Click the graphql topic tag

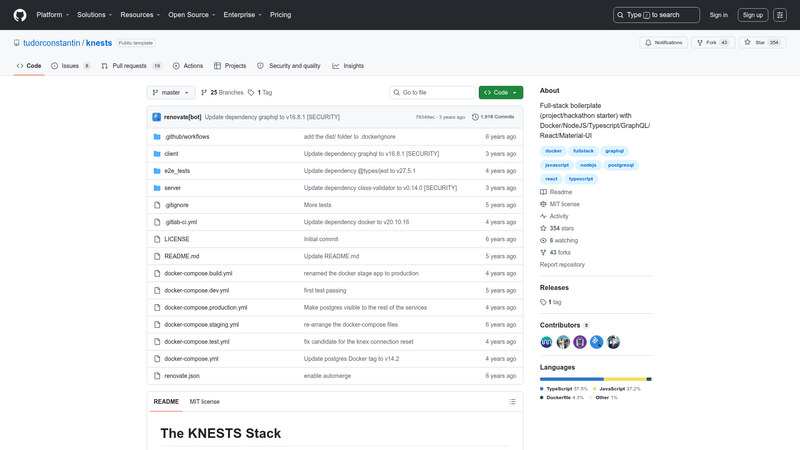point(614,151)
